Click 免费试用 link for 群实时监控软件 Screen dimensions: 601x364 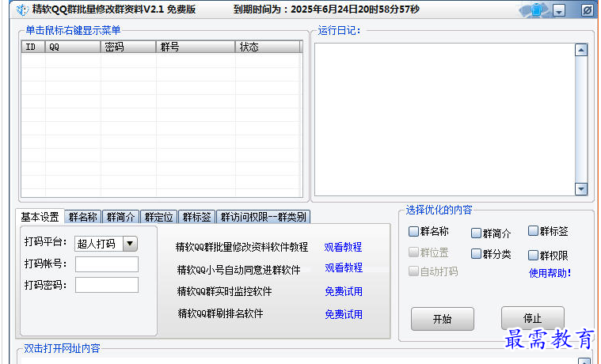pyautogui.click(x=344, y=291)
